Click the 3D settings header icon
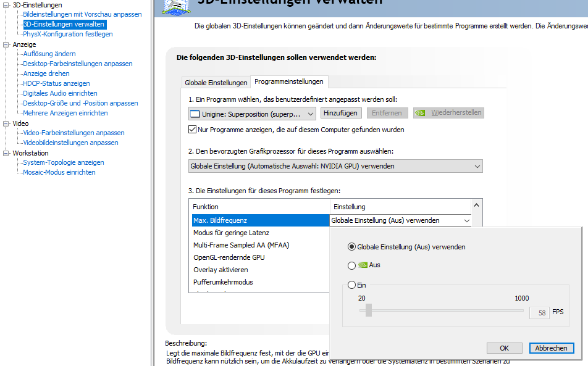 176,7
